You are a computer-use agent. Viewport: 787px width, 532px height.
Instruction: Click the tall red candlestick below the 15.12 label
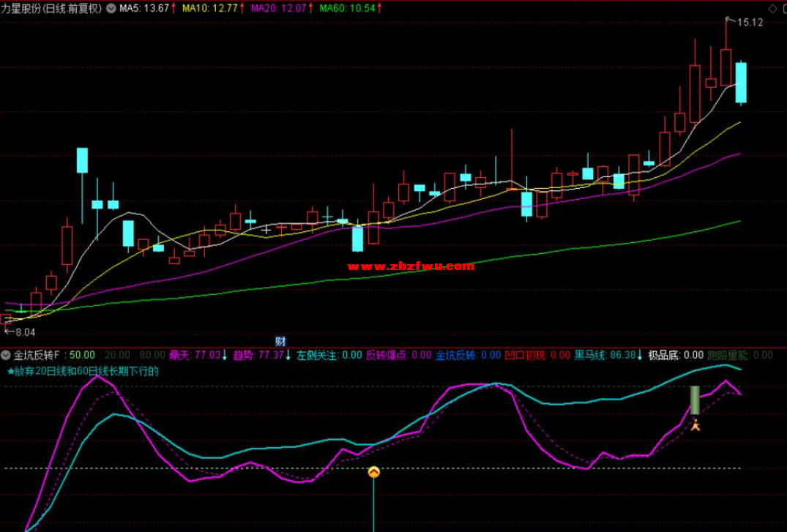tap(726, 67)
